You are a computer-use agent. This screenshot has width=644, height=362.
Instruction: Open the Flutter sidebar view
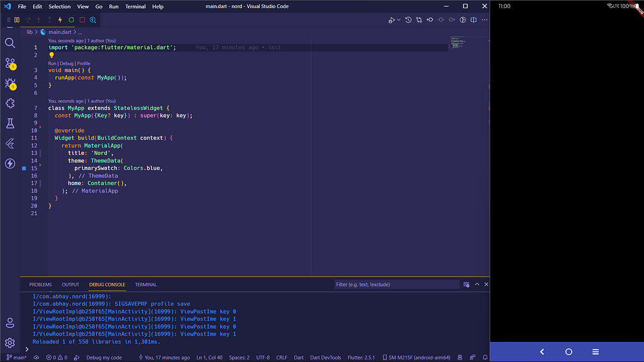(10, 143)
